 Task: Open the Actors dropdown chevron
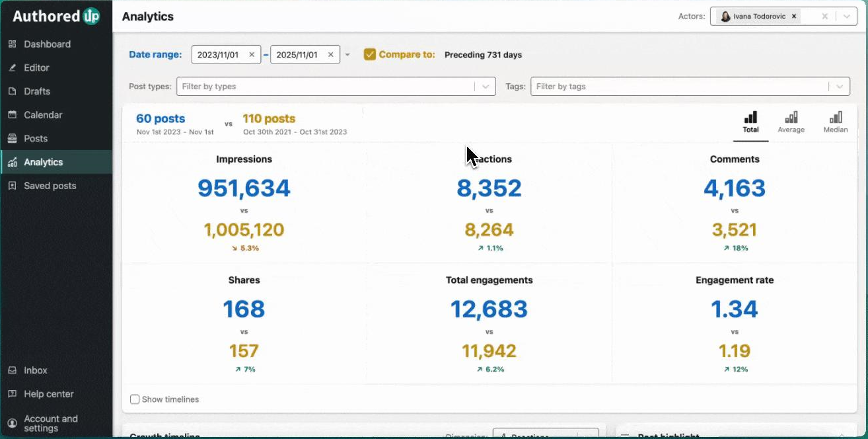pyautogui.click(x=846, y=17)
